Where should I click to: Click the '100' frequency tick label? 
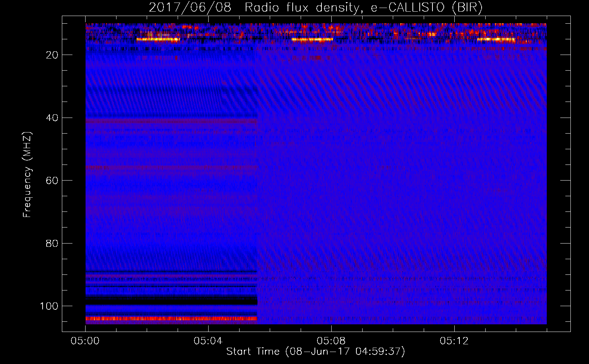pyautogui.click(x=49, y=306)
